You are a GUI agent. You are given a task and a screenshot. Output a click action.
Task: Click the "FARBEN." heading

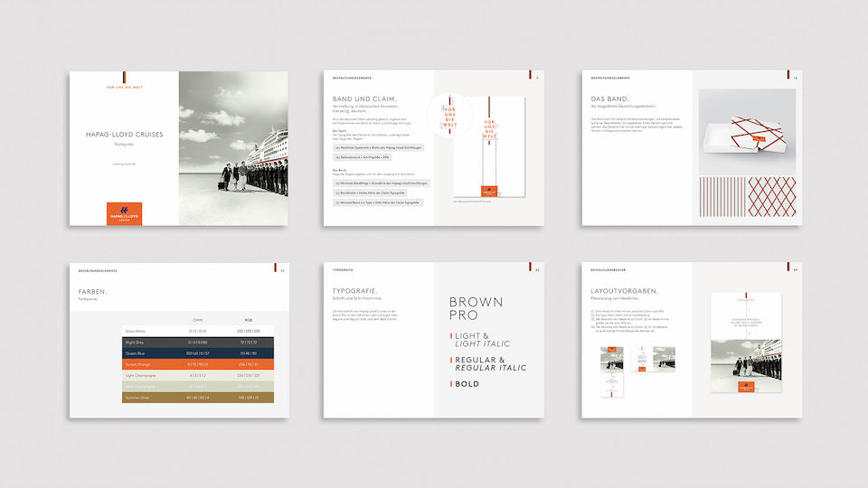coord(92,292)
